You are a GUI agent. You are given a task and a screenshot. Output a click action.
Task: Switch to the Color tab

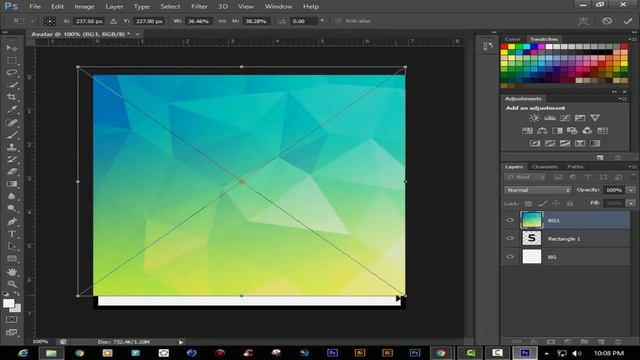coord(512,39)
